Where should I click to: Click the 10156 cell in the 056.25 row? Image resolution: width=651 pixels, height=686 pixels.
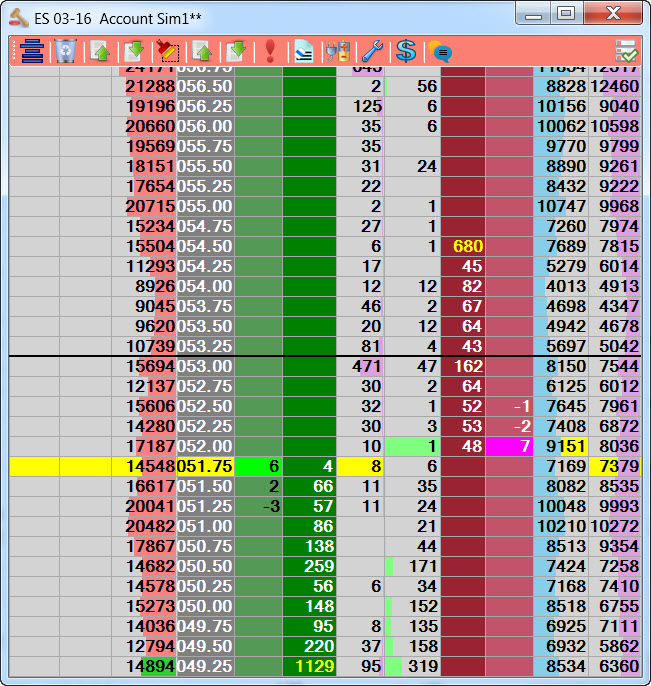[x=561, y=106]
